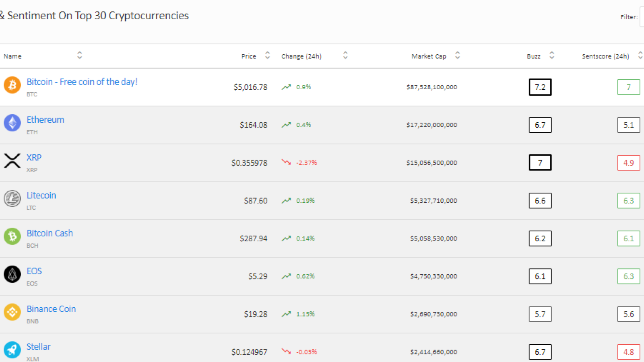Viewport: 644px width, 362px height.
Task: Sort table by Price column arrows
Action: (x=267, y=56)
